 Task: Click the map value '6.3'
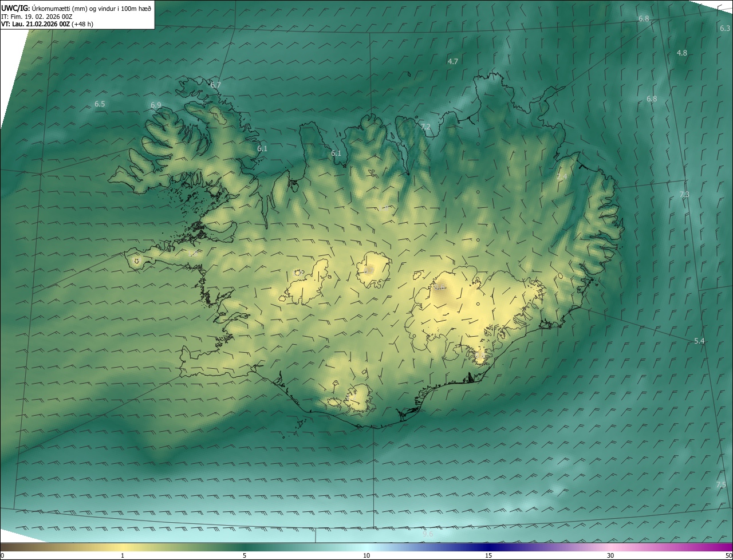click(725, 28)
